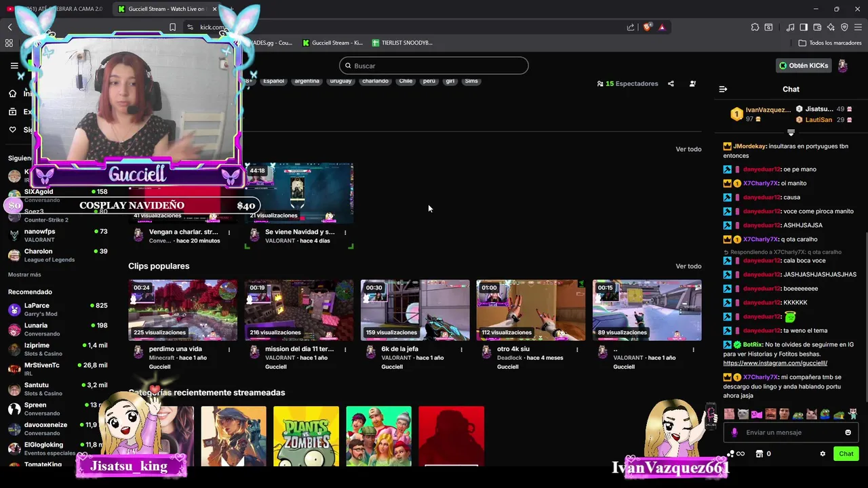Open the Kick hamburger sidebar menu
Image resolution: width=868 pixels, height=488 pixels.
14,66
